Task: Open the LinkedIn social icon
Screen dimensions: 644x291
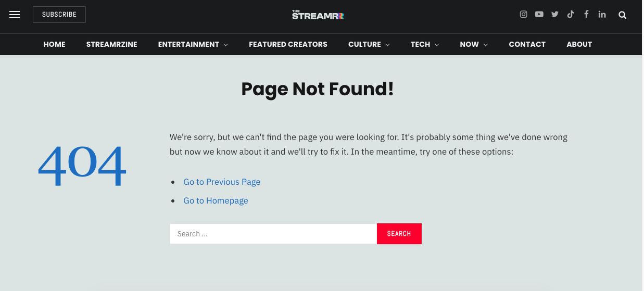Action: pos(602,15)
